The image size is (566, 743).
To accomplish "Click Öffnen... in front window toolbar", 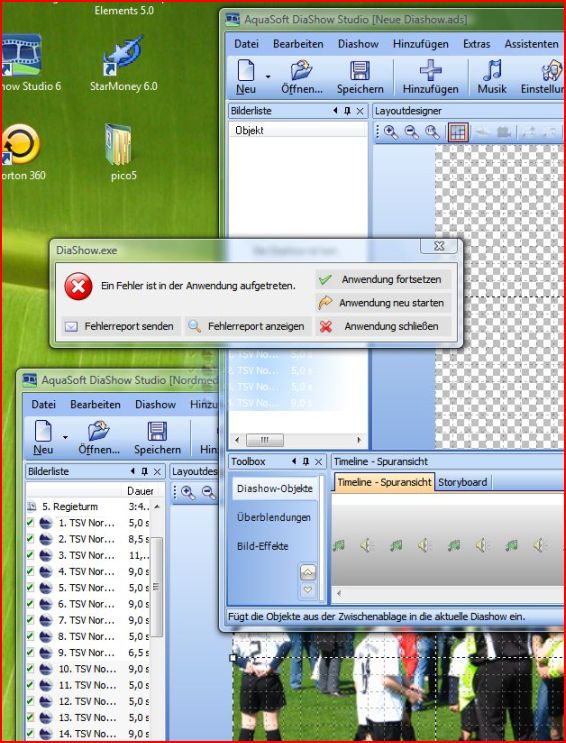I will tap(301, 77).
